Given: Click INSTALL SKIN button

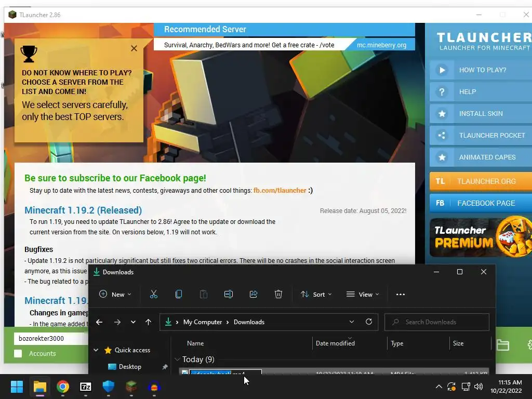Looking at the screenshot, I should coord(481,114).
